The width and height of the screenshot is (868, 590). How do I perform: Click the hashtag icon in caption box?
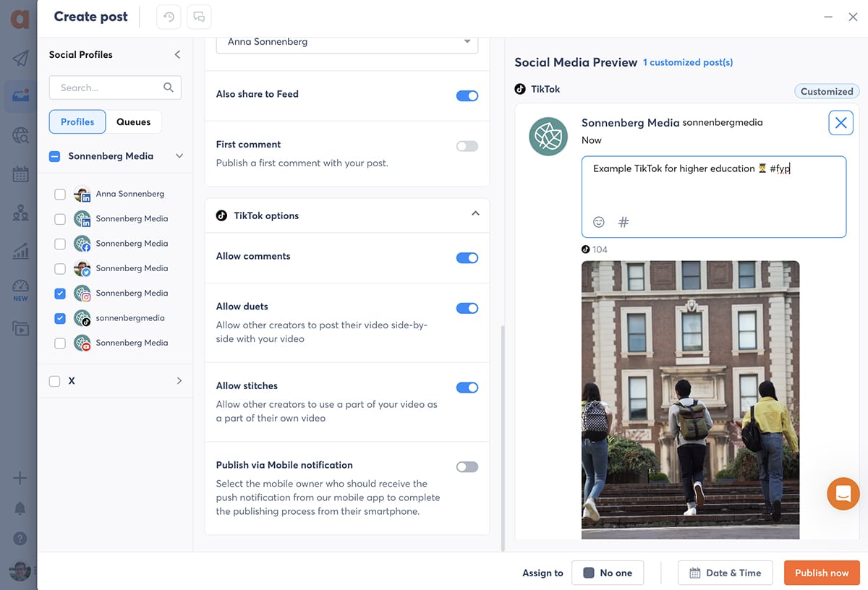[624, 222]
